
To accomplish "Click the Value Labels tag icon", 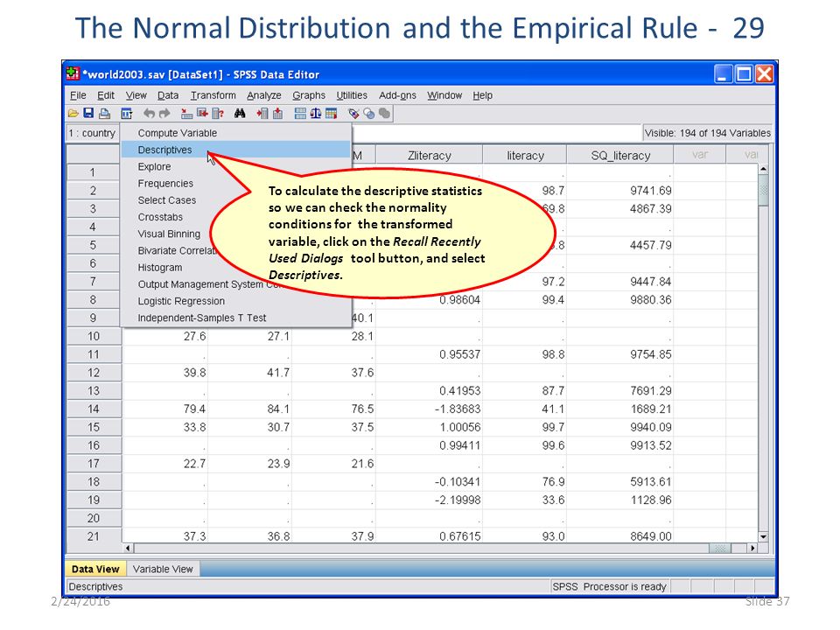I will pyautogui.click(x=353, y=114).
